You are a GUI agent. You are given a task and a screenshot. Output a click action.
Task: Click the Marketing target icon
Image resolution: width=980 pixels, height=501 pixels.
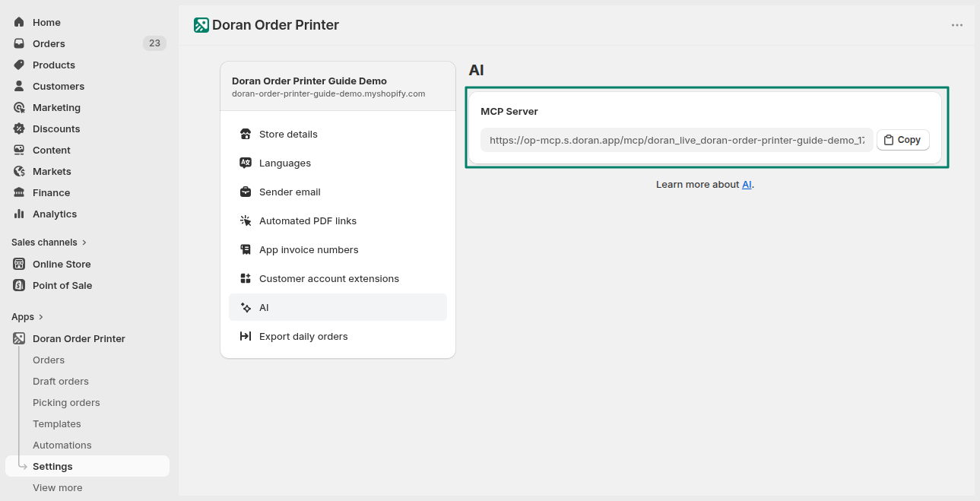click(x=19, y=107)
